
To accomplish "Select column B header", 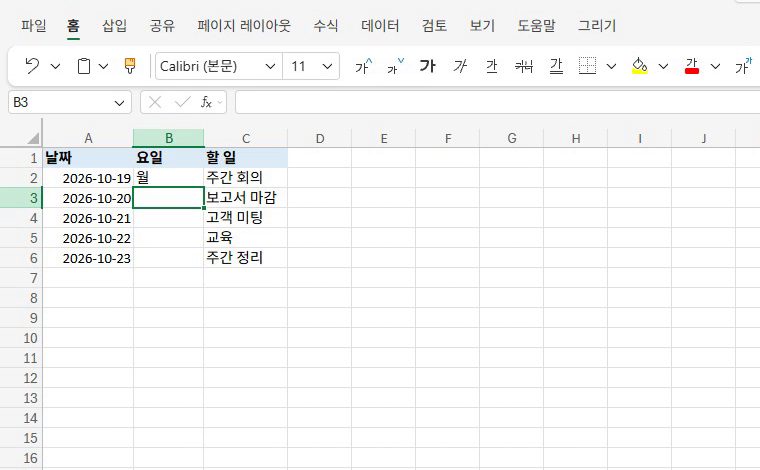I will tap(169, 139).
